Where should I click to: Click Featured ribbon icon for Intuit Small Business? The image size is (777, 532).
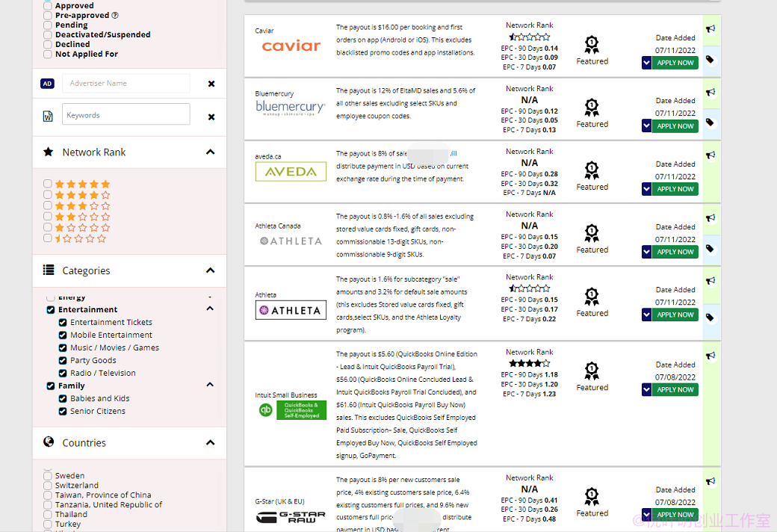(x=592, y=371)
